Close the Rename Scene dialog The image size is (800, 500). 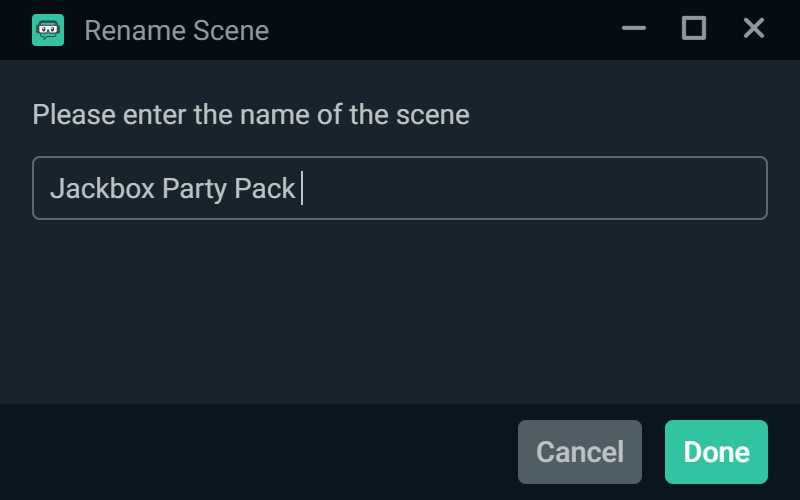pos(753,29)
